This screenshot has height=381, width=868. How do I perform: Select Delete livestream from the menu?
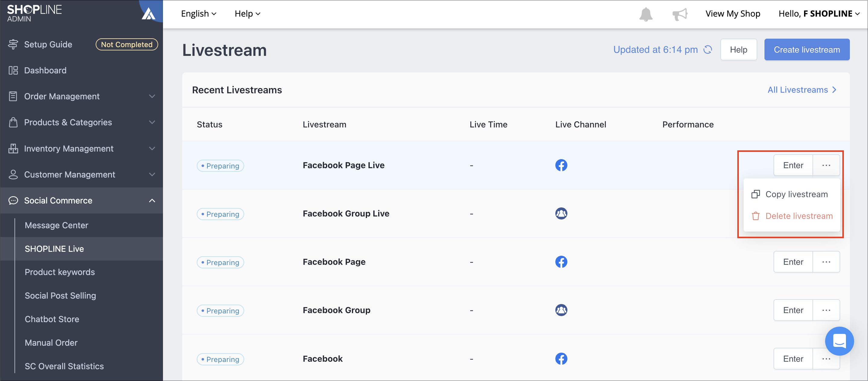pos(791,216)
